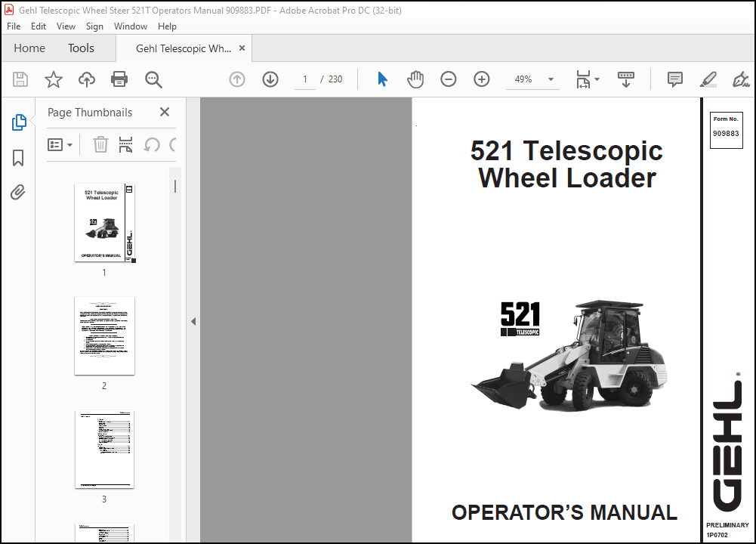Viewport: 756px width, 544px height.
Task: Collapse the navigation pane arrow
Action: 193,321
